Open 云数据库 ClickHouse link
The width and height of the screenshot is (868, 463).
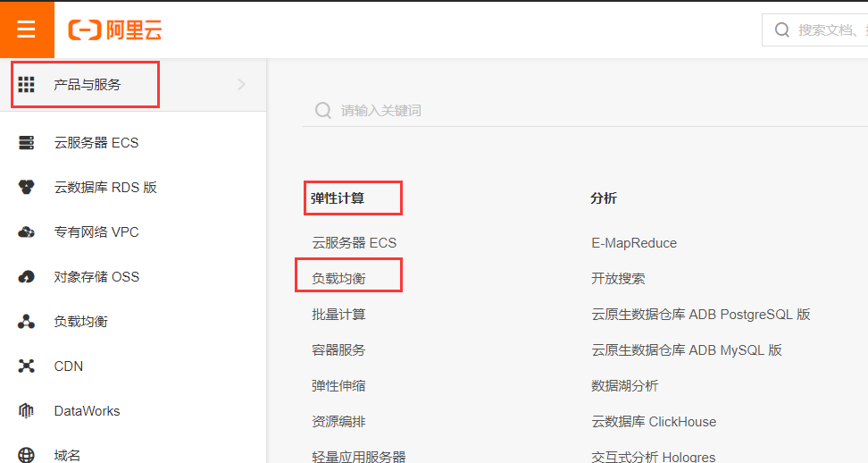coord(654,422)
